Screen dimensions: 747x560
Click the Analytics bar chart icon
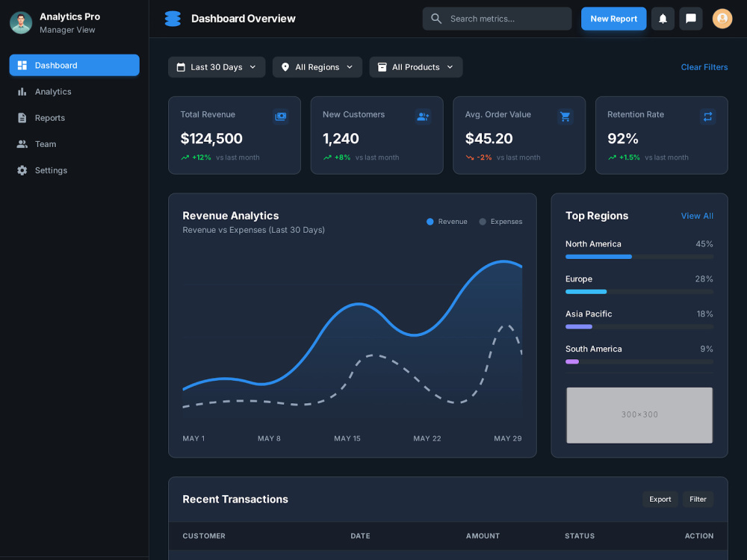(22, 91)
